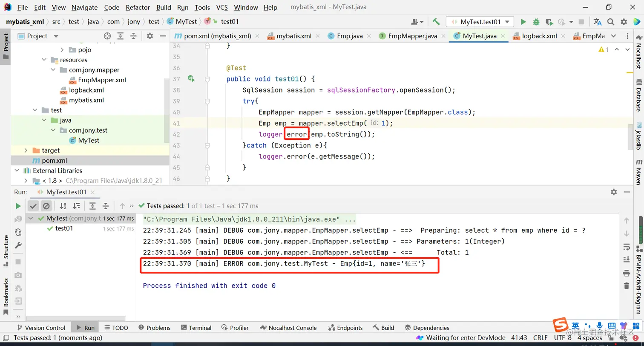Toggle Show Passed tests filter
This screenshot has width=644, height=346.
[x=33, y=206]
